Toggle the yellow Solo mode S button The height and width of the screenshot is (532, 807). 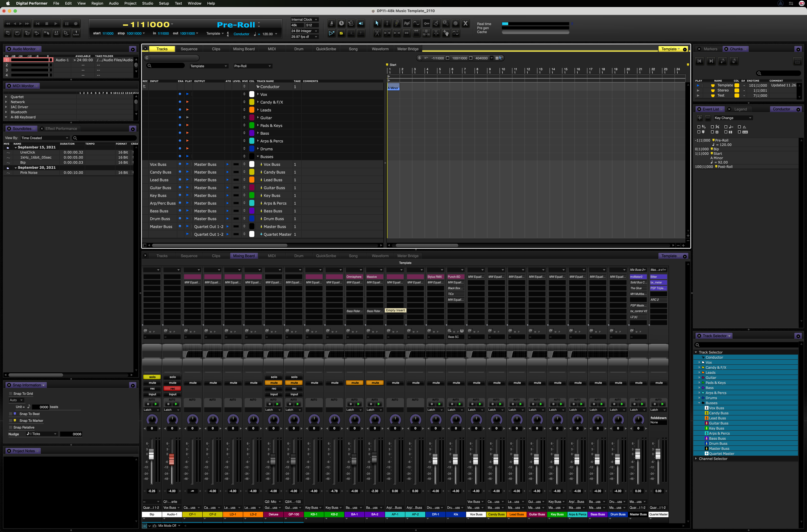[x=341, y=33]
